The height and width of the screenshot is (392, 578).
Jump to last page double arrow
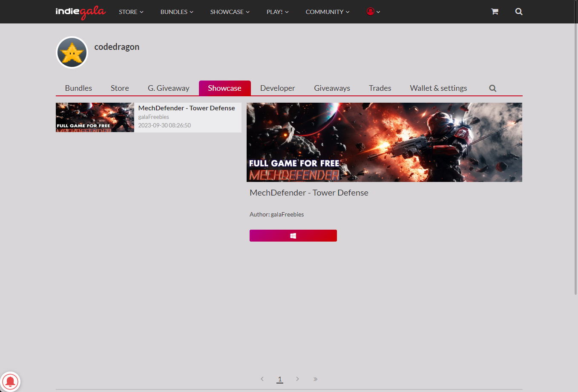pos(315,379)
